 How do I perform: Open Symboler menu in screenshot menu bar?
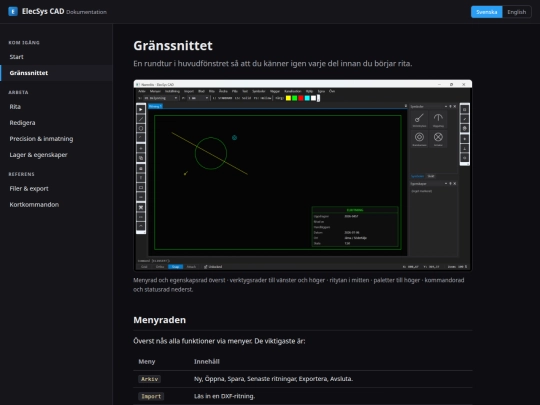[259, 91]
